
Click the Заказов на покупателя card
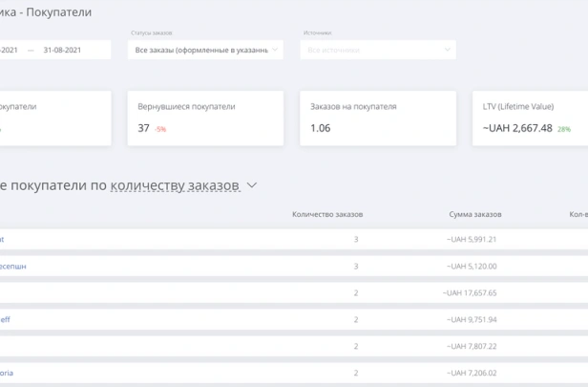click(378, 118)
